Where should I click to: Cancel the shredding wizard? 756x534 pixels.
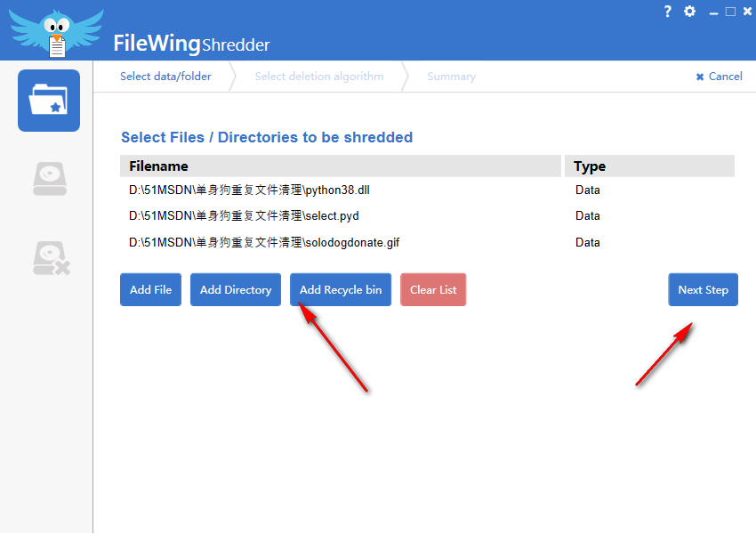tap(719, 77)
